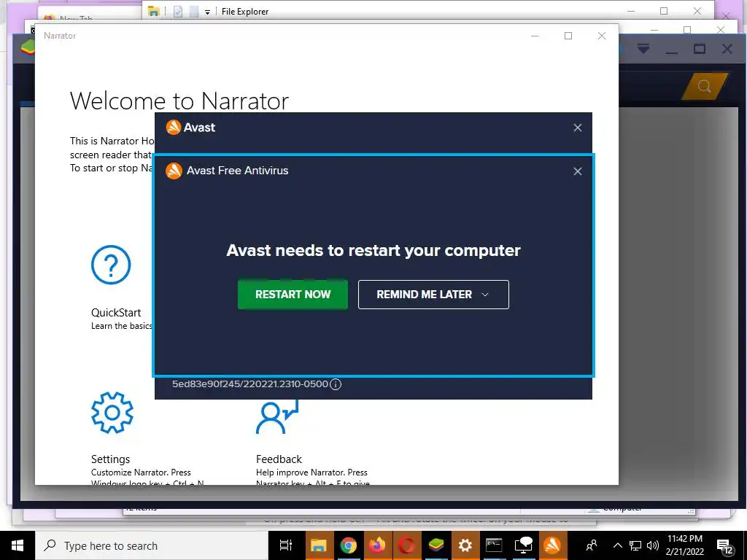747x560 pixels.
Task: Close the Avast Free Antivirus dialog
Action: tap(578, 171)
